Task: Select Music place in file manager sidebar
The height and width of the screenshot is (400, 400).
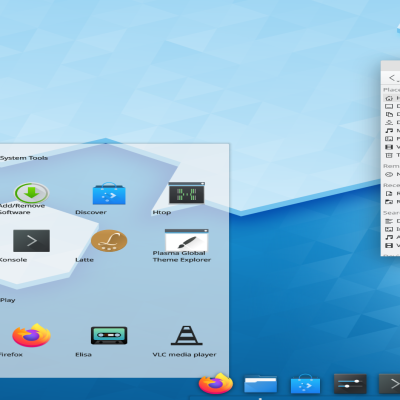Action: (391, 131)
